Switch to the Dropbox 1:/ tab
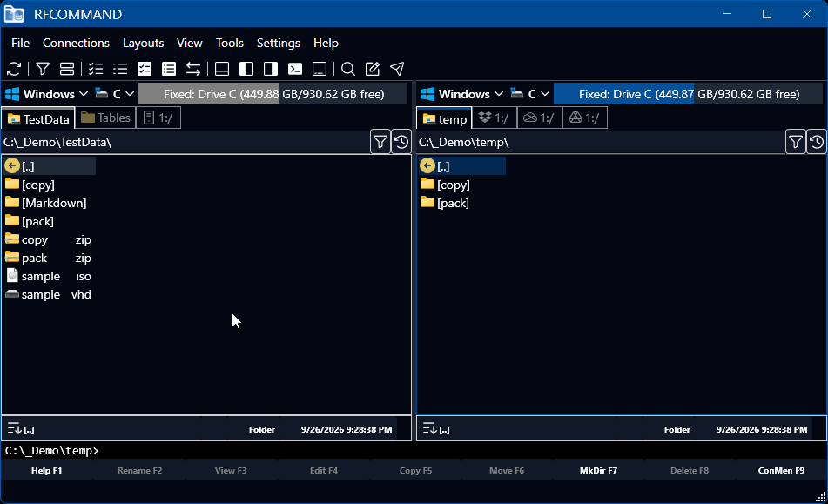This screenshot has width=828, height=504. [x=494, y=118]
